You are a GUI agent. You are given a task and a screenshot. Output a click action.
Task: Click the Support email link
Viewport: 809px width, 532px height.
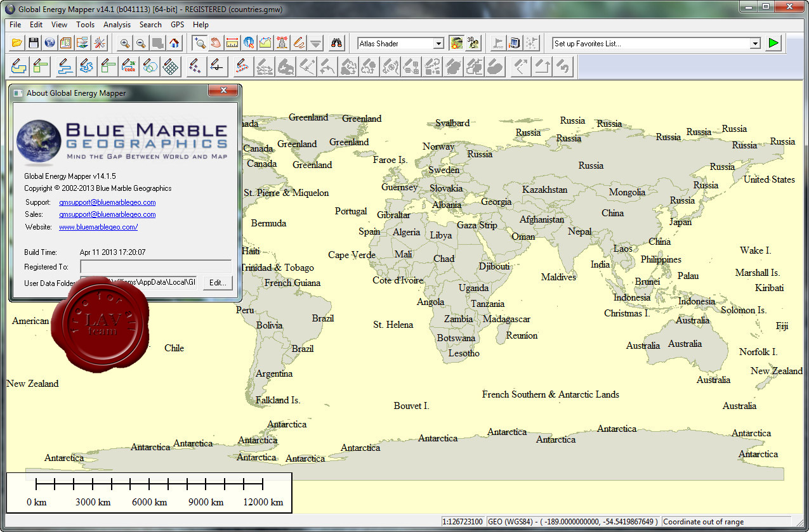click(107, 202)
